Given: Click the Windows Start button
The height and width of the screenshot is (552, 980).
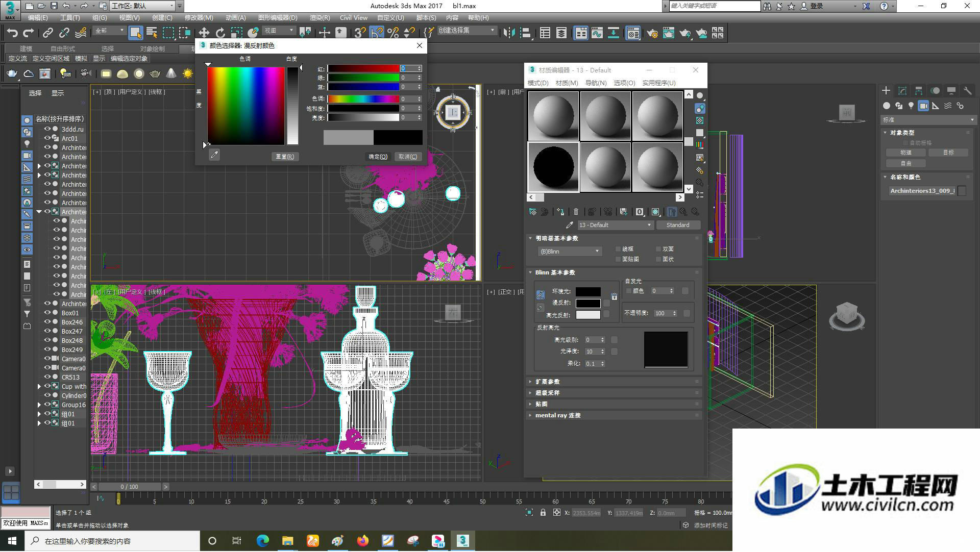Looking at the screenshot, I should pyautogui.click(x=12, y=540).
